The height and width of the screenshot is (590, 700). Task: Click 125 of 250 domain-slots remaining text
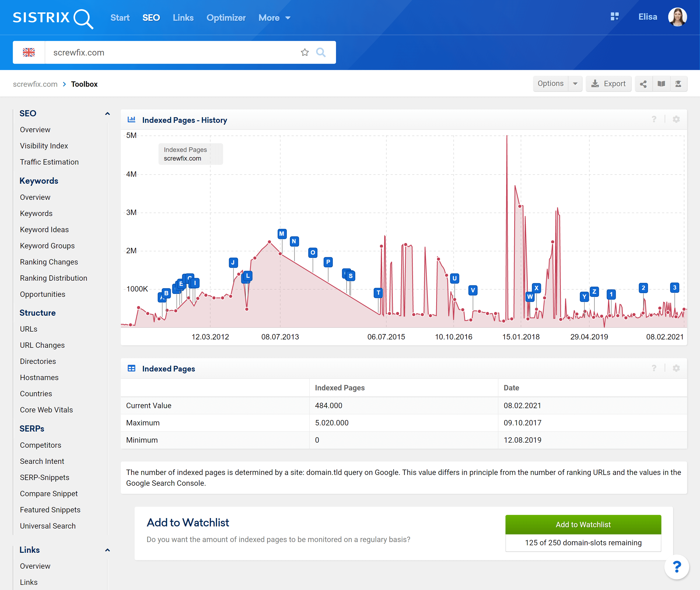pos(583,543)
